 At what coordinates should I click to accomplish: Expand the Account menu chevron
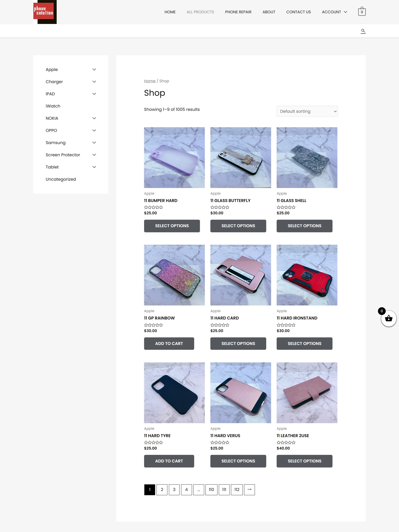coord(346,12)
